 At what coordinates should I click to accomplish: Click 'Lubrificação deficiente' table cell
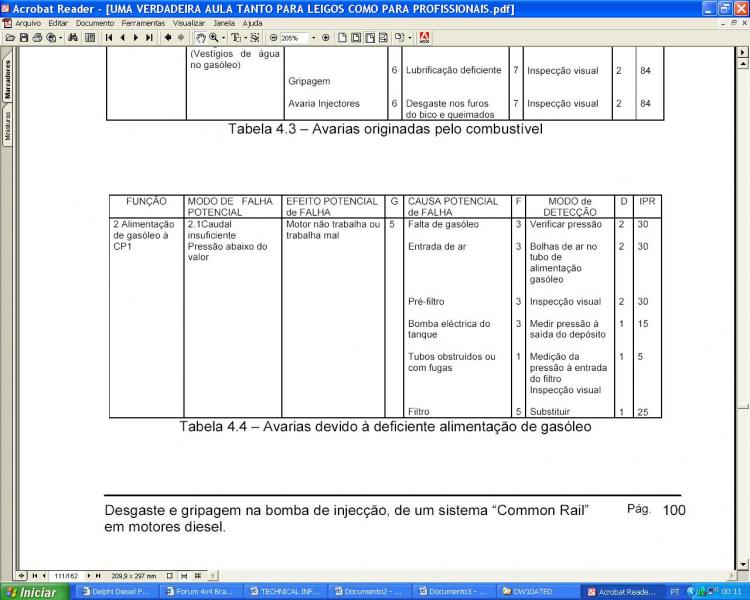click(453, 70)
